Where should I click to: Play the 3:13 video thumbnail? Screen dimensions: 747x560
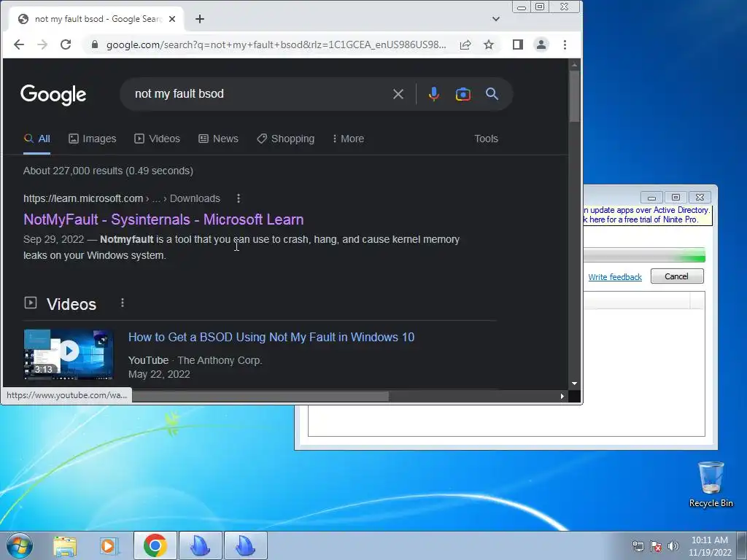click(x=69, y=354)
